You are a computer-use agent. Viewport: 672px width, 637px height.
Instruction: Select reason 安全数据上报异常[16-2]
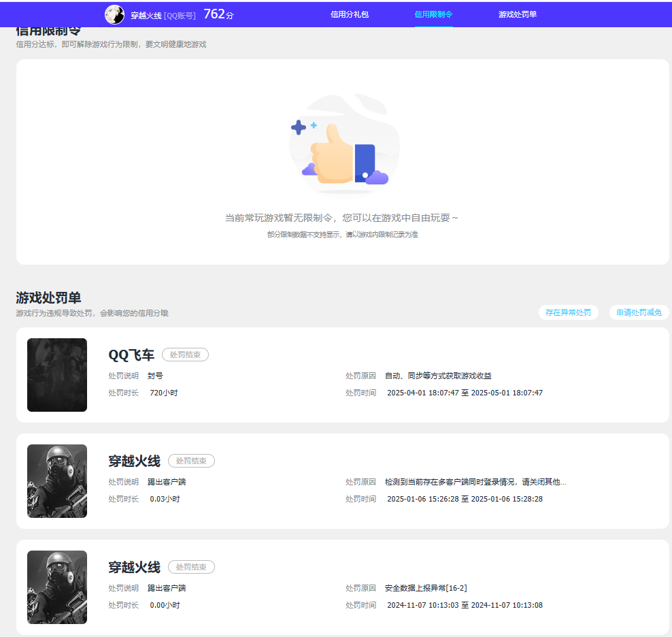(x=426, y=588)
